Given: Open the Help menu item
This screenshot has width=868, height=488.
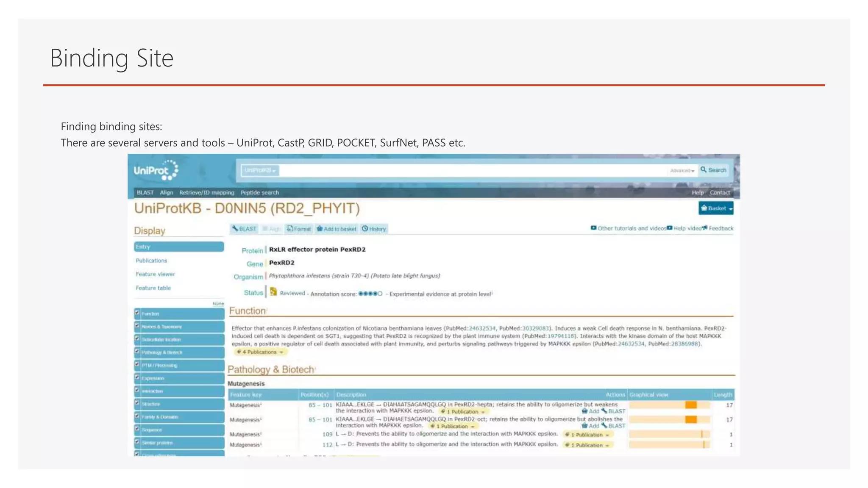Looking at the screenshot, I should [697, 192].
